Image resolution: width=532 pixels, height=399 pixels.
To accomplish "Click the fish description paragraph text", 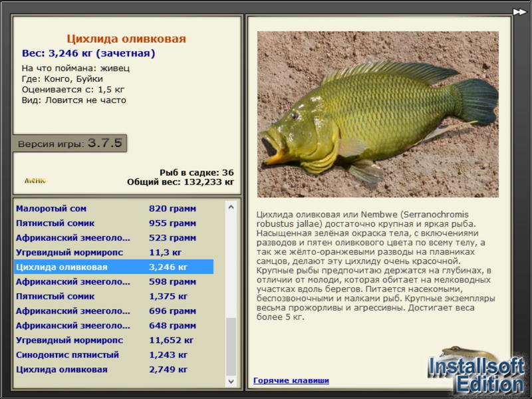I will [x=376, y=265].
